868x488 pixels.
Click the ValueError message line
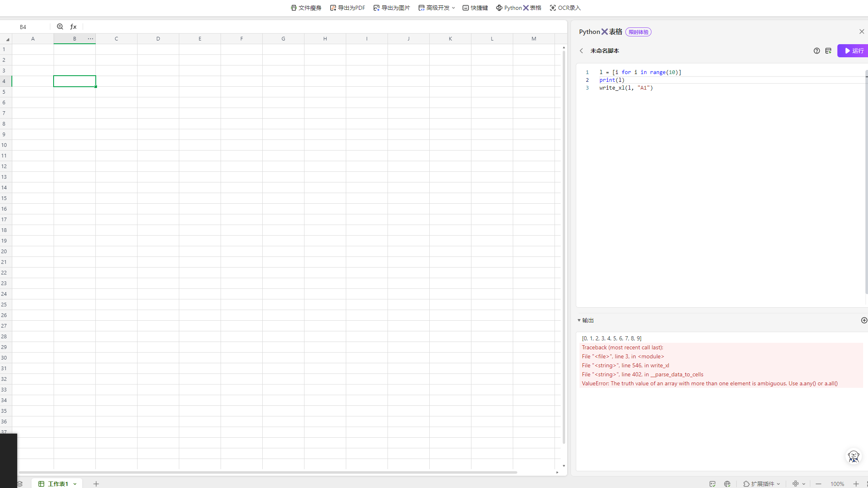pyautogui.click(x=710, y=383)
